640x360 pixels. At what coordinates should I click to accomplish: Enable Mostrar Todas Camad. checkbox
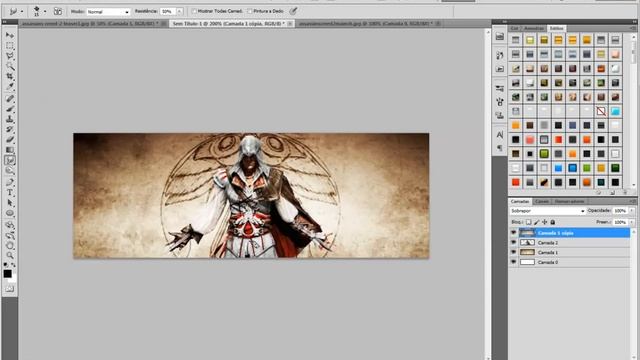[x=194, y=11]
